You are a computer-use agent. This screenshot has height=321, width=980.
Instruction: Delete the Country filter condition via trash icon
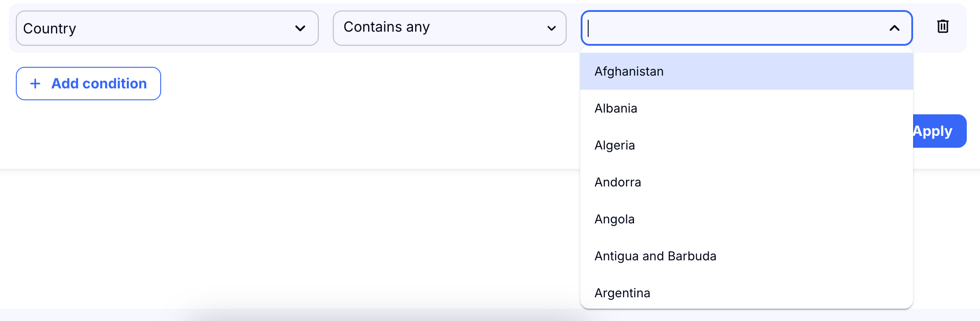tap(943, 27)
